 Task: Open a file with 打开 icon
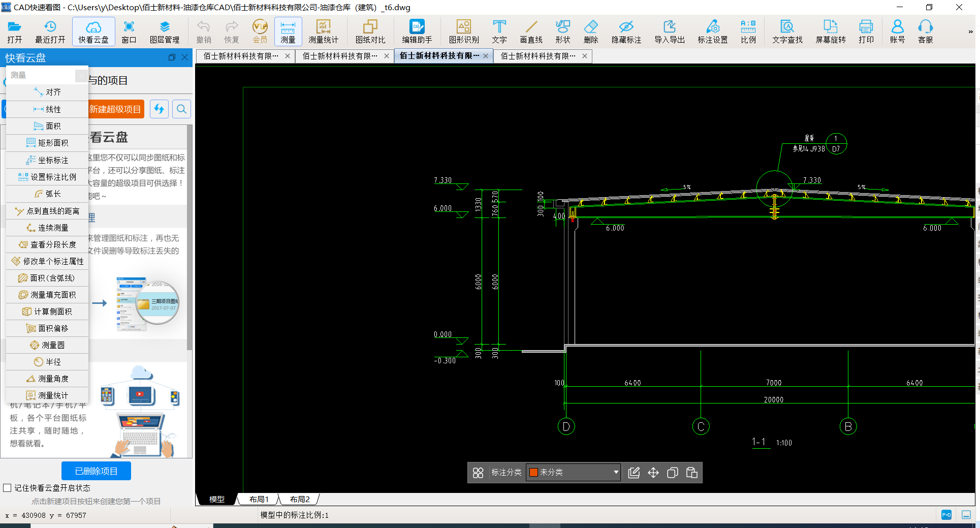click(15, 32)
